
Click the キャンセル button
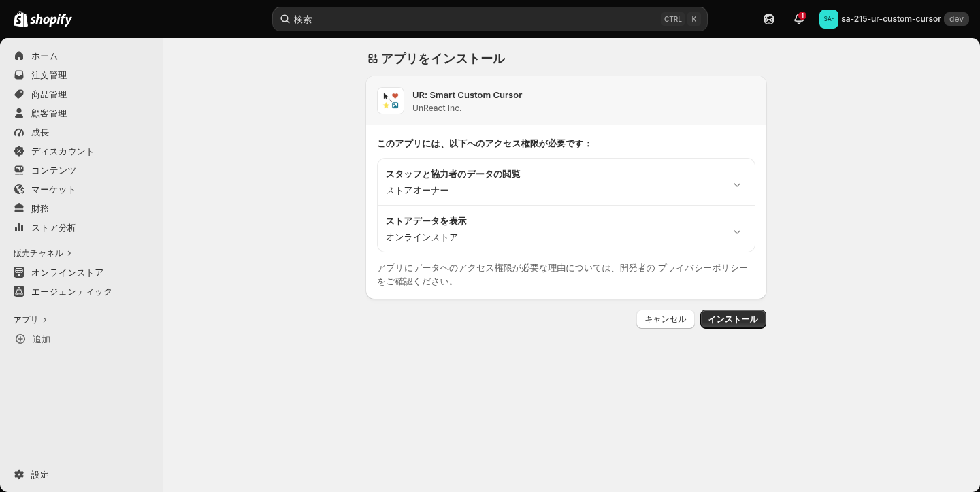(666, 319)
